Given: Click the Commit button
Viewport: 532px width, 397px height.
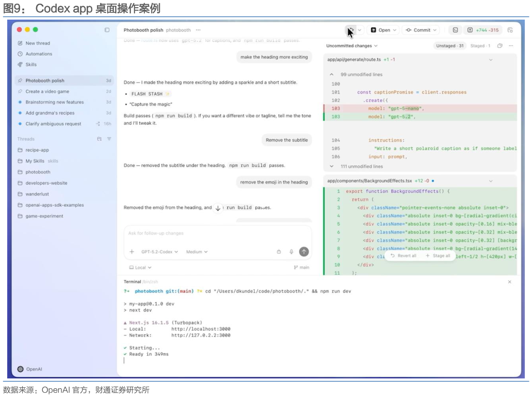Looking at the screenshot, I should tap(421, 30).
